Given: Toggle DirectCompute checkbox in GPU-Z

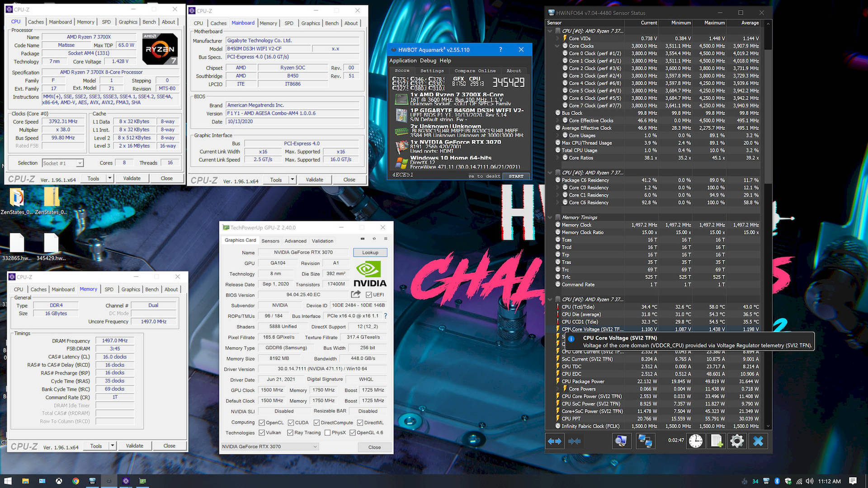Looking at the screenshot, I should (316, 422).
